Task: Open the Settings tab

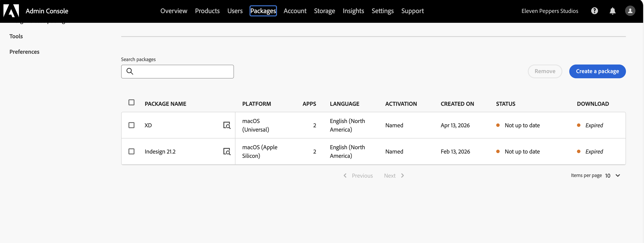Action: (x=383, y=11)
